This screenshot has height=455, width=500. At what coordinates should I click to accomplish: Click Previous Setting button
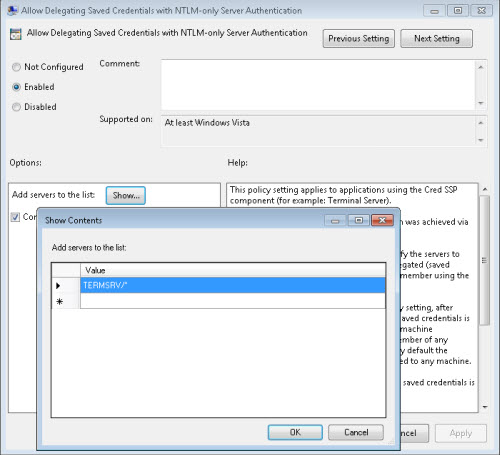pos(359,39)
